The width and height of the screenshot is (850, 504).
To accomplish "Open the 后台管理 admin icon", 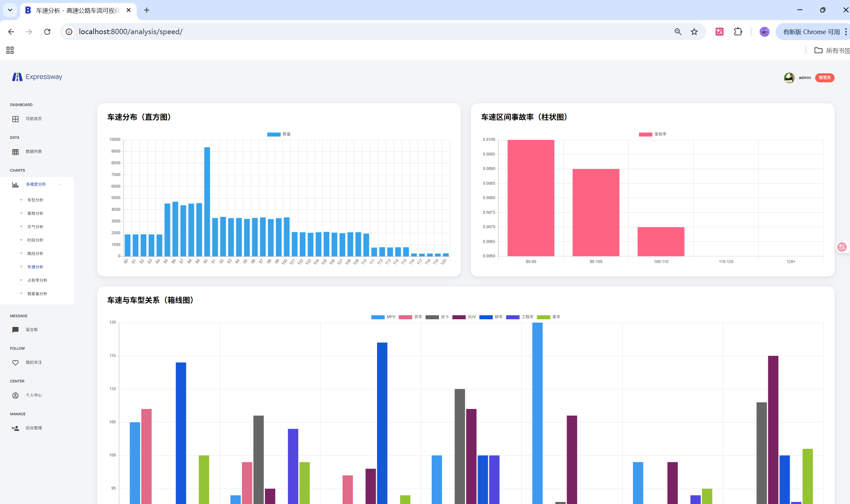I will coord(15,428).
